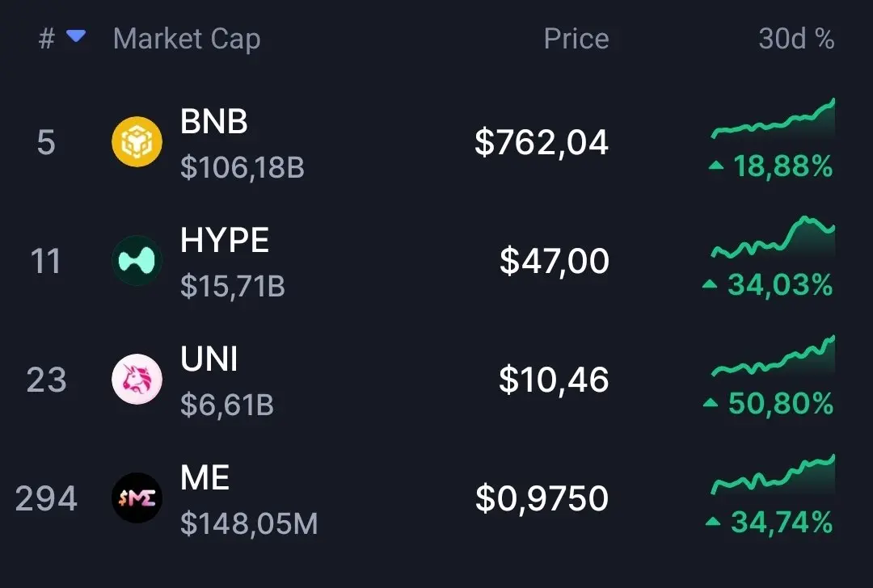The height and width of the screenshot is (588, 873).
Task: Sort by the 30d % column header
Action: (x=796, y=39)
